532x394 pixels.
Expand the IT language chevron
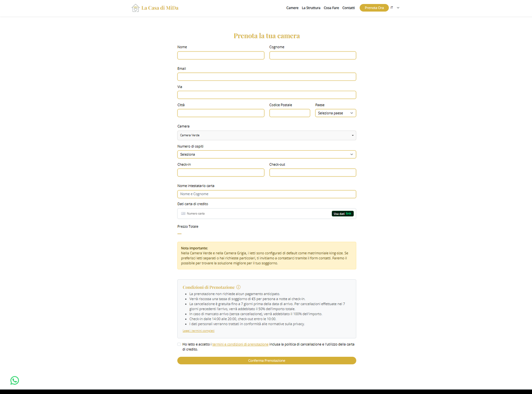[398, 8]
